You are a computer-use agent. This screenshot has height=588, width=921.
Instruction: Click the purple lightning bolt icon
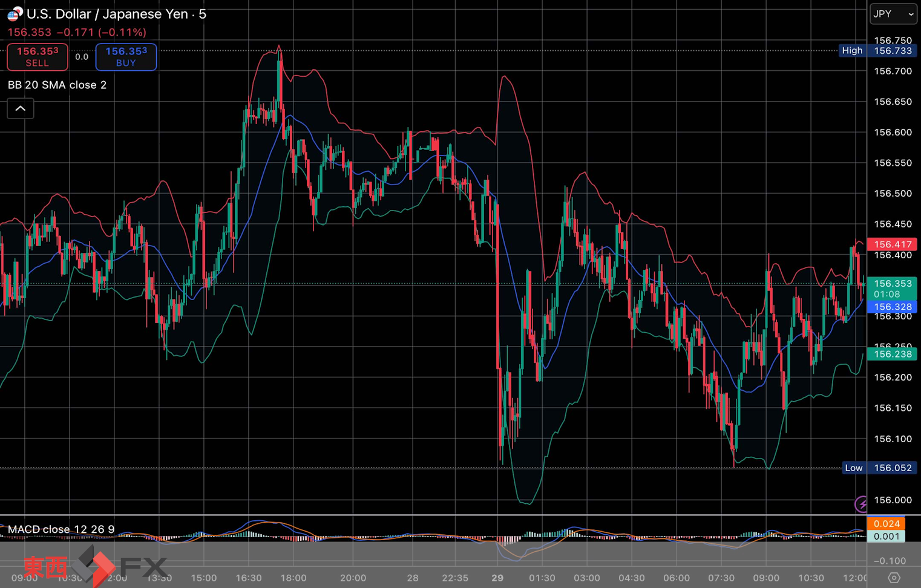(861, 503)
